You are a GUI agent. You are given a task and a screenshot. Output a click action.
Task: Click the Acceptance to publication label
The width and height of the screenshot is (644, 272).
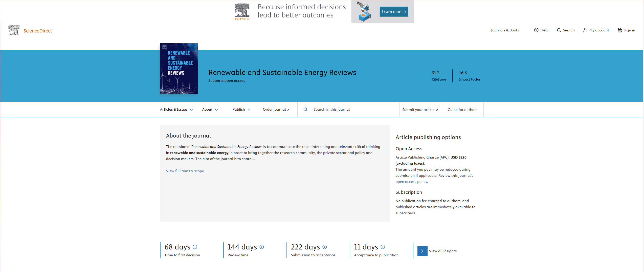point(376,255)
